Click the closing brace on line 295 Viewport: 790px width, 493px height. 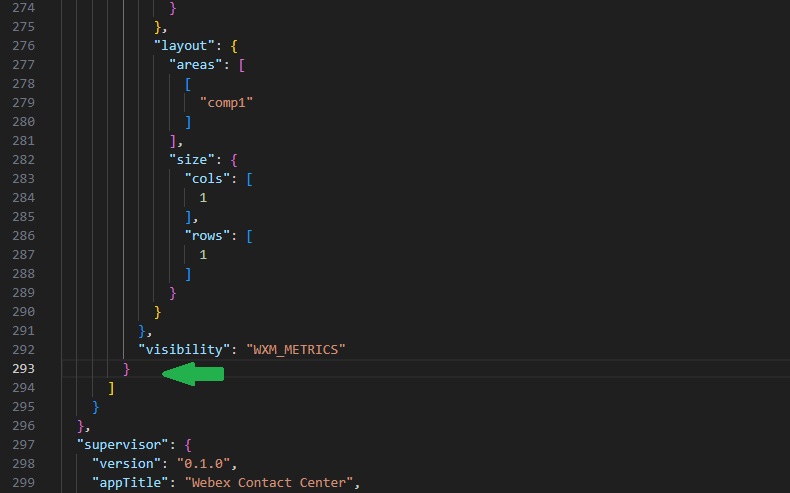(x=96, y=407)
